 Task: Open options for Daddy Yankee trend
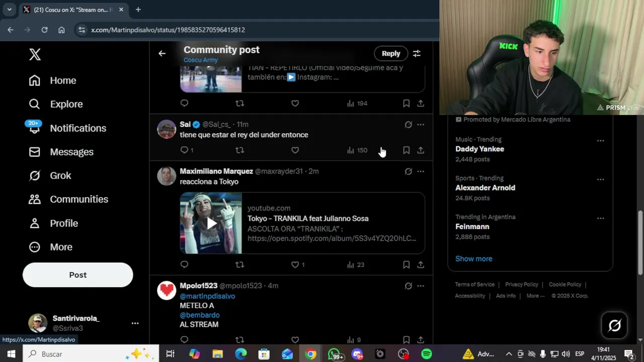600,141
